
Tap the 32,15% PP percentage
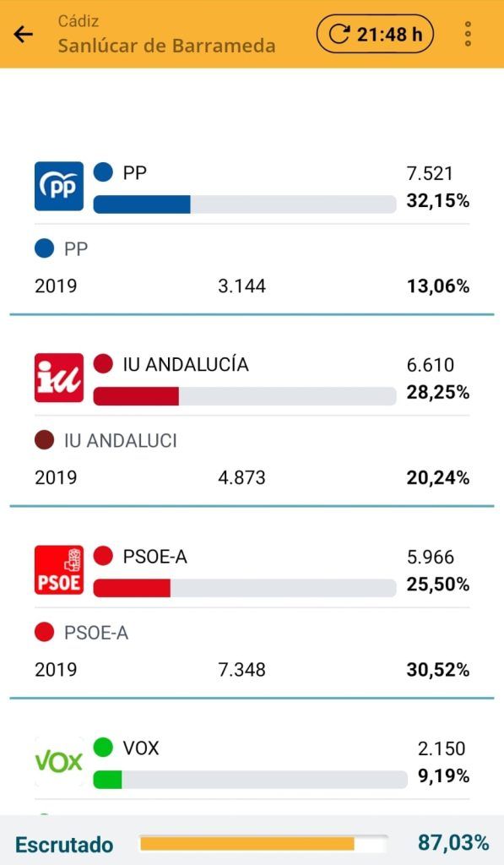(438, 200)
